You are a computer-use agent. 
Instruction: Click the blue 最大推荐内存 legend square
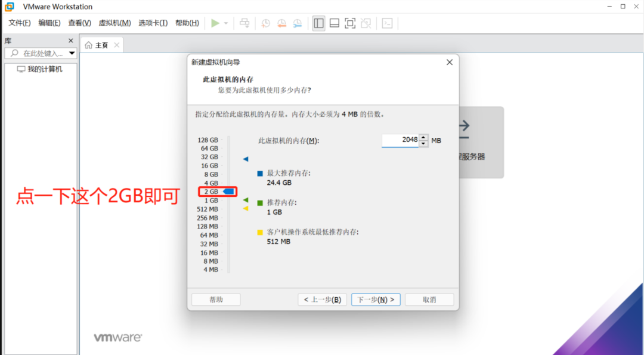point(260,174)
